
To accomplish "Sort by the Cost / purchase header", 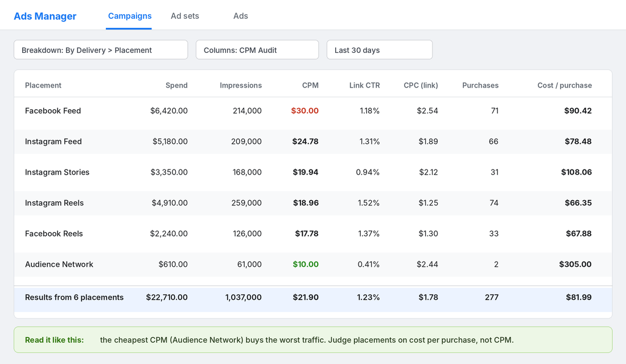I will click(565, 85).
